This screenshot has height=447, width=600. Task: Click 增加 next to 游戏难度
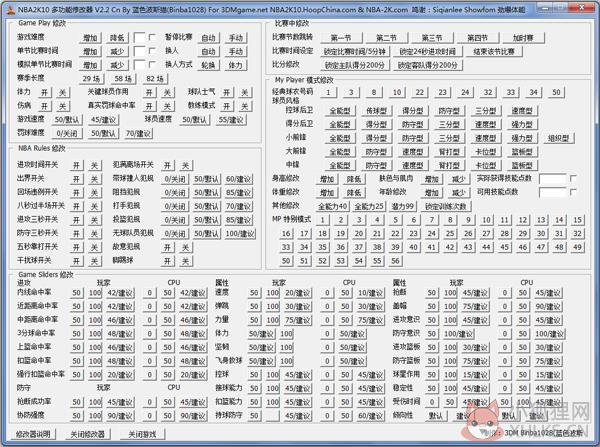click(91, 38)
